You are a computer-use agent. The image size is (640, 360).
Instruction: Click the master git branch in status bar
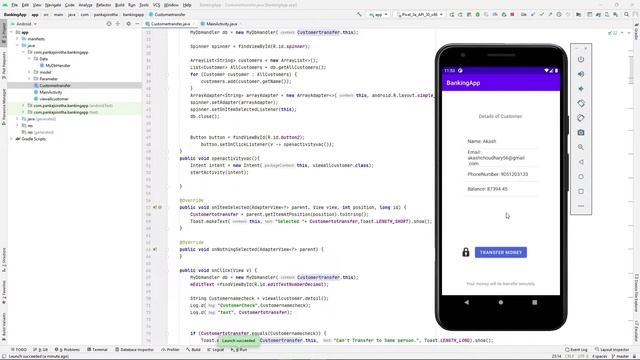[x=621, y=357]
